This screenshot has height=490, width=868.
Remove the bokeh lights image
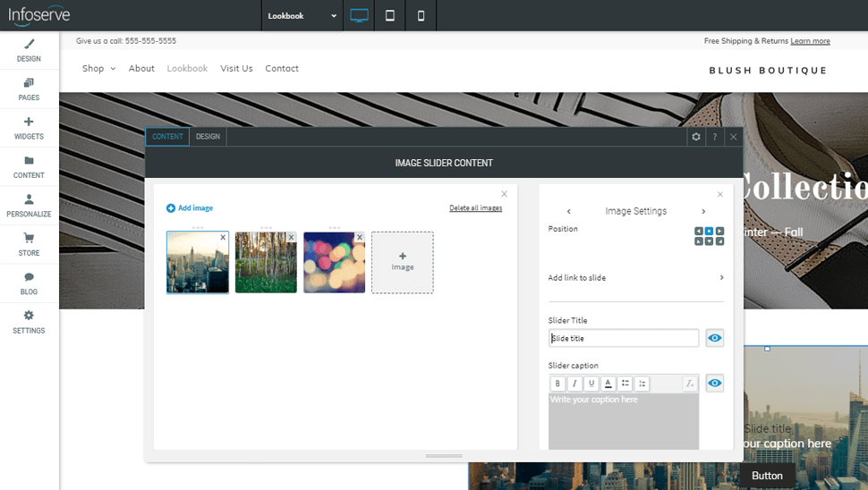[360, 237]
